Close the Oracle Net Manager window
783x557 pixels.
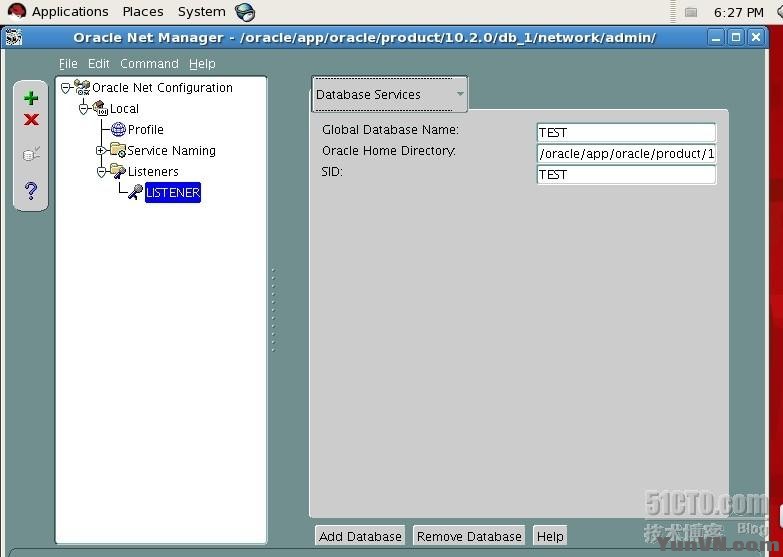click(756, 37)
